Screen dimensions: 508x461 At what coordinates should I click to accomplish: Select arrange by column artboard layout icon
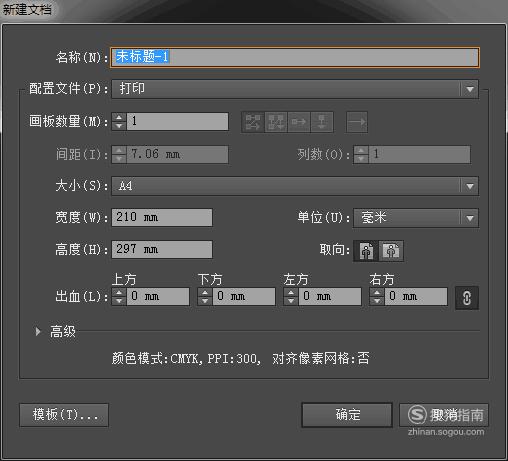click(x=322, y=122)
